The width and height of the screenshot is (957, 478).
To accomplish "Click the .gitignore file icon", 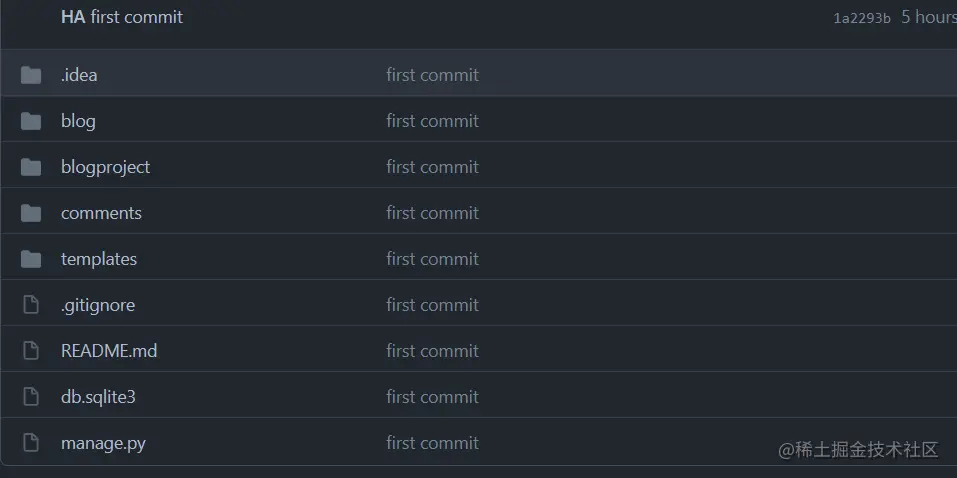I will (x=31, y=305).
